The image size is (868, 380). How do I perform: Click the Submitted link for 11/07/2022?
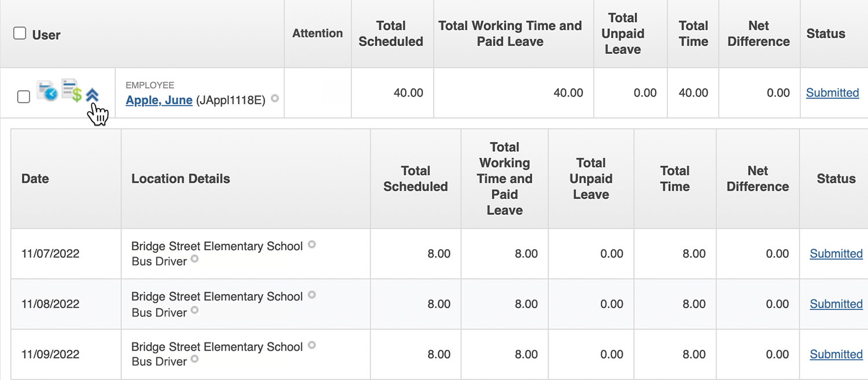tap(836, 254)
